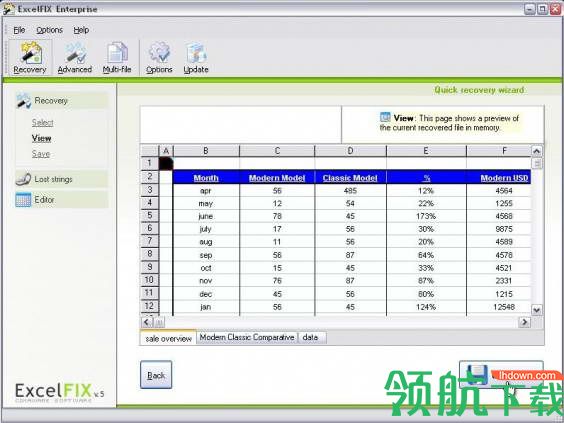
Task: Maximize the ExcelFIX Enterprise window
Action: coord(542,9)
